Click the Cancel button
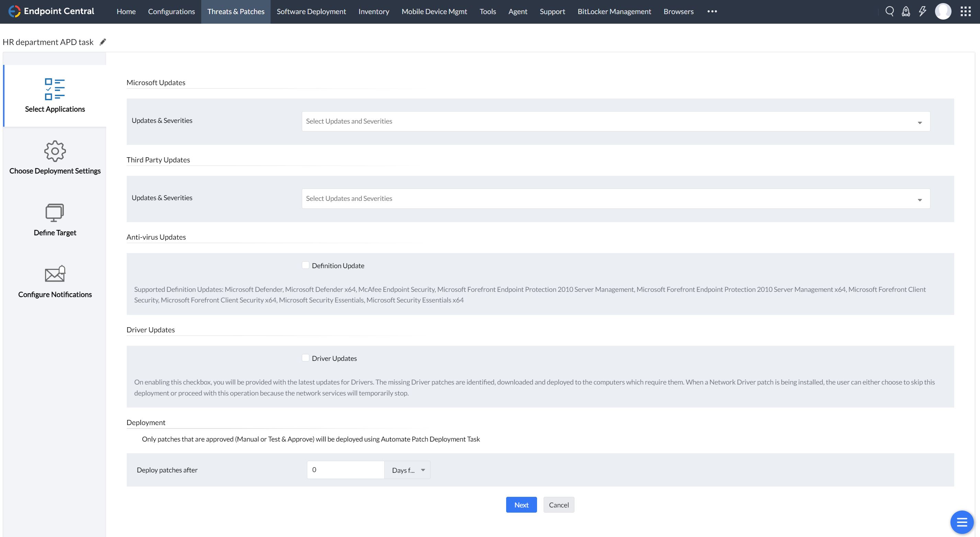The width and height of the screenshot is (980, 537). [559, 505]
